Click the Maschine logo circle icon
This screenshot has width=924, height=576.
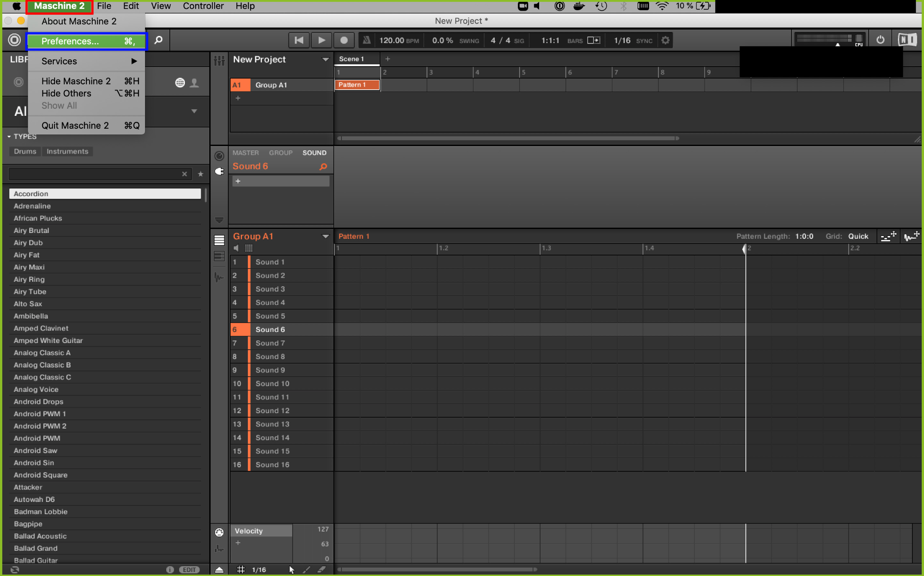click(15, 40)
